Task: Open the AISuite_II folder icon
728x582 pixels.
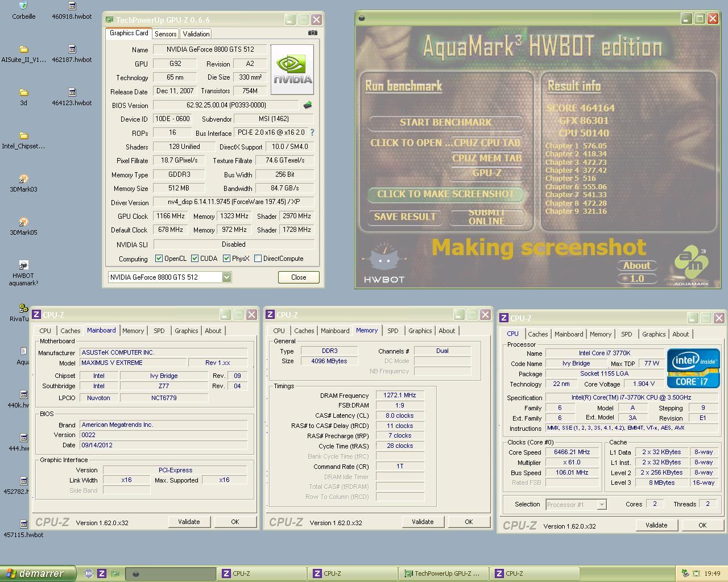Action: 23,49
